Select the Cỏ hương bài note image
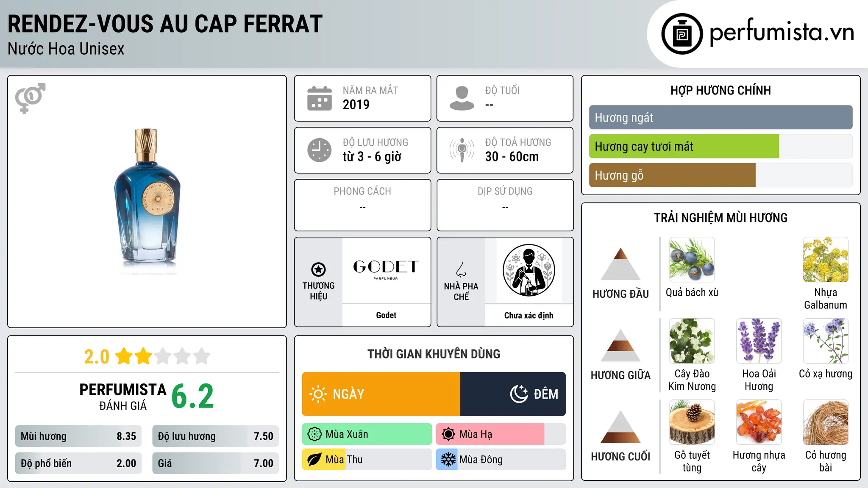 click(825, 422)
